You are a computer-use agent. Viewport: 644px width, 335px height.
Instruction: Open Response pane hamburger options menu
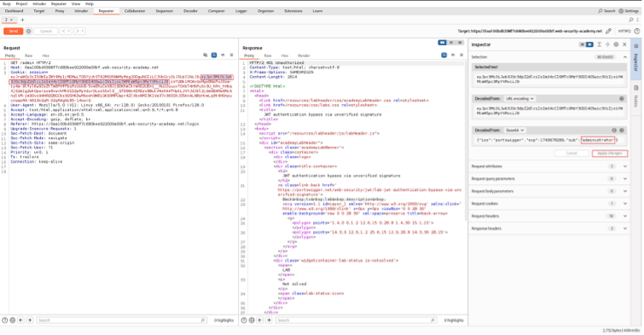pyautogui.click(x=461, y=55)
